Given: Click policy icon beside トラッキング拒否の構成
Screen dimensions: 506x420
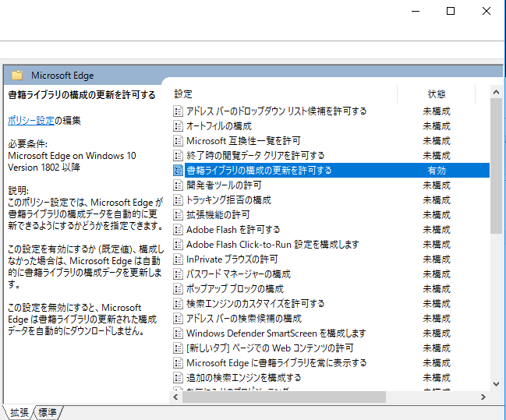Looking at the screenshot, I should (x=178, y=200).
